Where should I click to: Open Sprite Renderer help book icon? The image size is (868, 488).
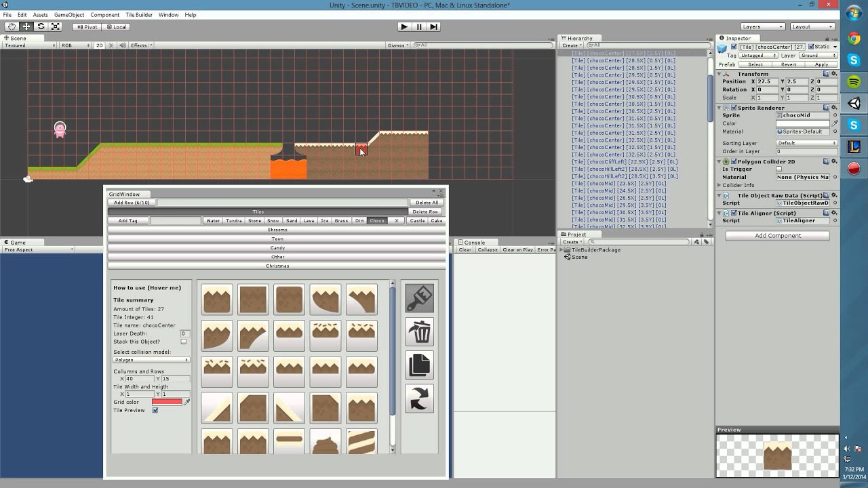point(826,108)
